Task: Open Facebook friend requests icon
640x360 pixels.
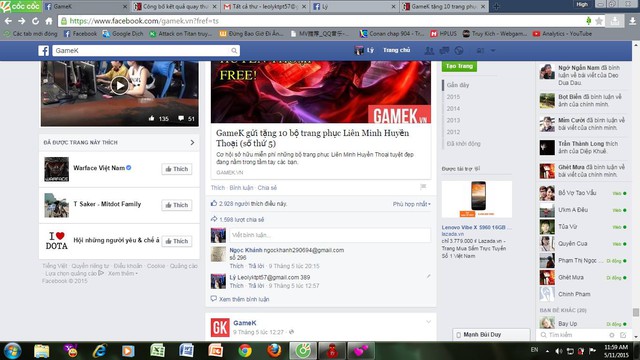Action: [429, 51]
